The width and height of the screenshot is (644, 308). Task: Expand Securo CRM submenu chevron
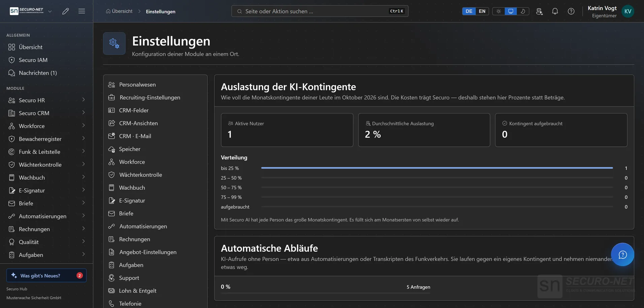[83, 113]
